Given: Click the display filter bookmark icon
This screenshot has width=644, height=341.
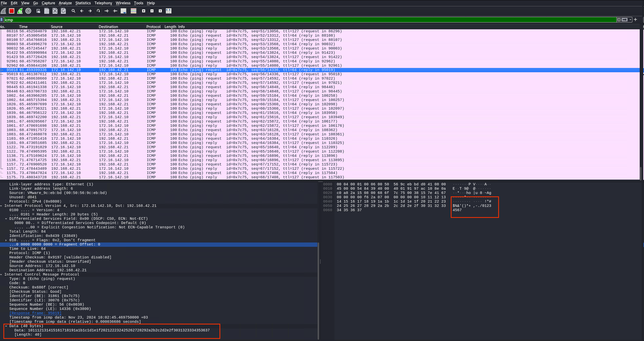Looking at the screenshot, I should coord(2,20).
